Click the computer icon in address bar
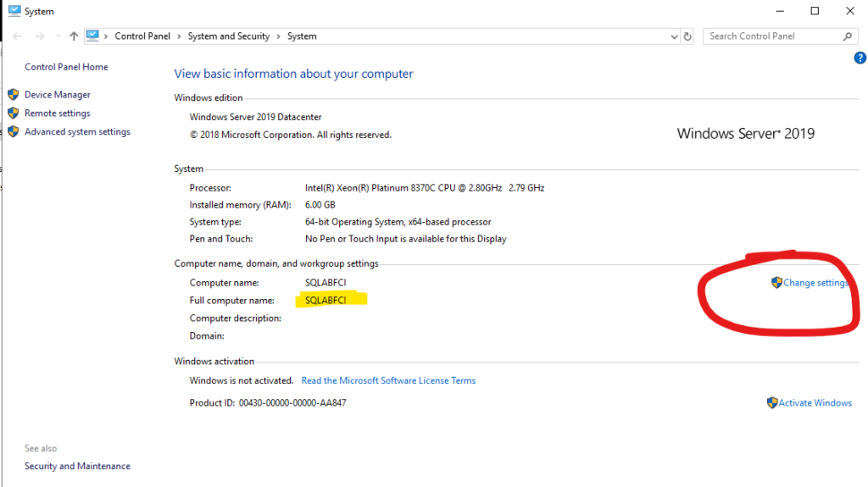868x487 pixels. click(92, 36)
